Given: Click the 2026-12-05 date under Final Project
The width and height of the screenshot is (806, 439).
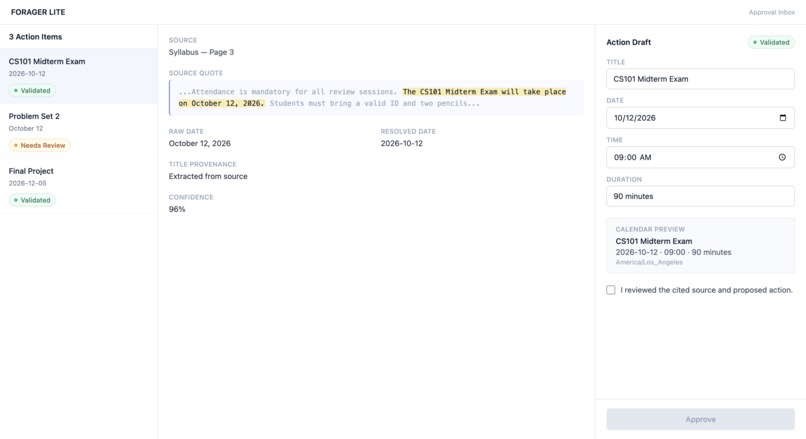Looking at the screenshot, I should (x=27, y=183).
